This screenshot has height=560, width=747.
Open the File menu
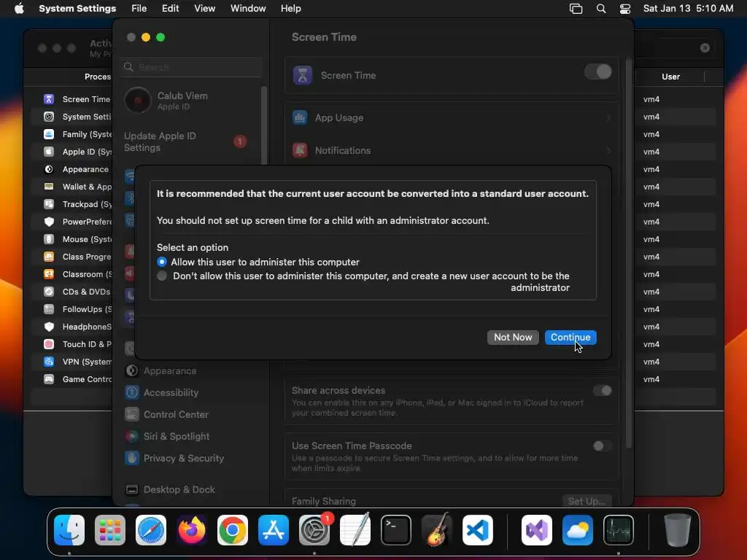[x=139, y=9]
